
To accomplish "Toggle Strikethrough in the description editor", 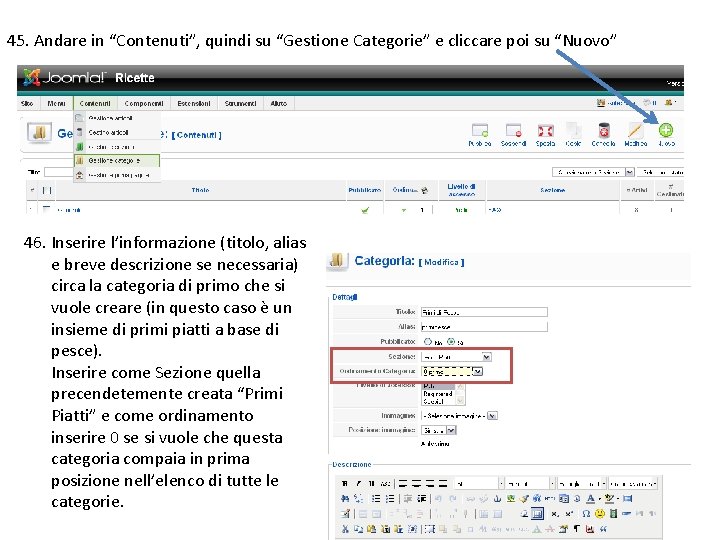I will [386, 484].
